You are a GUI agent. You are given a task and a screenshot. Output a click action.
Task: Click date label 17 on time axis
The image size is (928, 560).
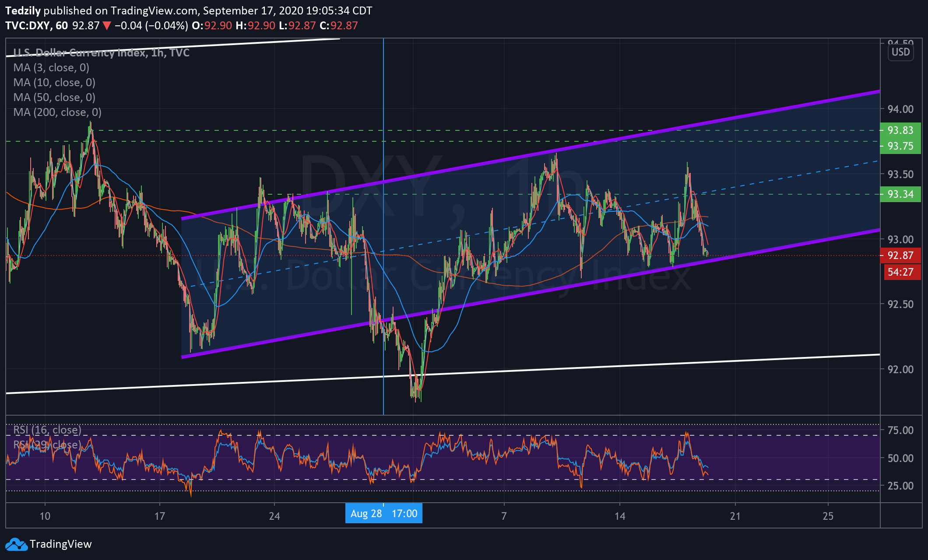pyautogui.click(x=160, y=516)
